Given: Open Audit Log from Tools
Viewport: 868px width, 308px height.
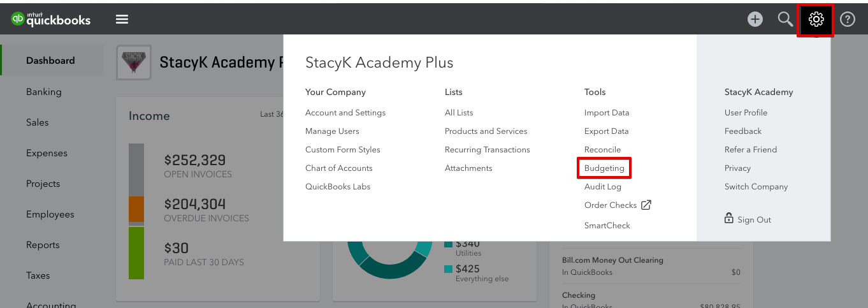Looking at the screenshot, I should (x=602, y=187).
